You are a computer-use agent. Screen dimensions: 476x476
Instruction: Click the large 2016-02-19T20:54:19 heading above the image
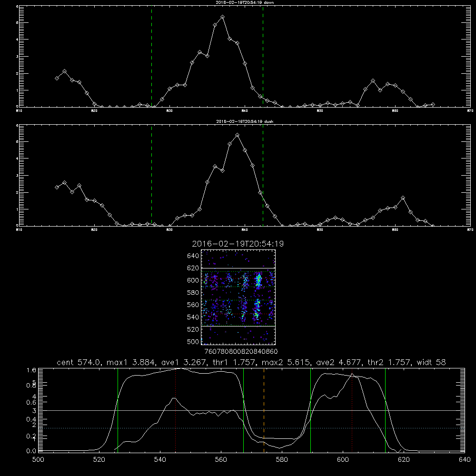[x=238, y=244]
